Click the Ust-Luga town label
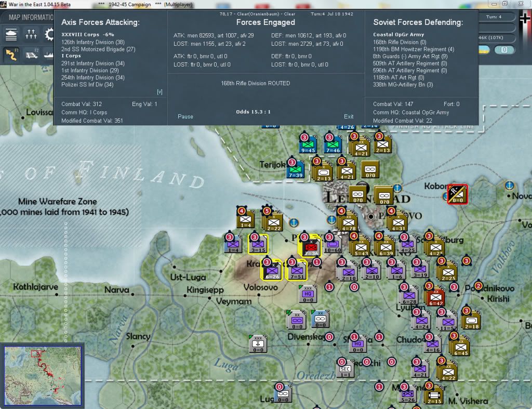The image size is (532, 409). [x=188, y=278]
